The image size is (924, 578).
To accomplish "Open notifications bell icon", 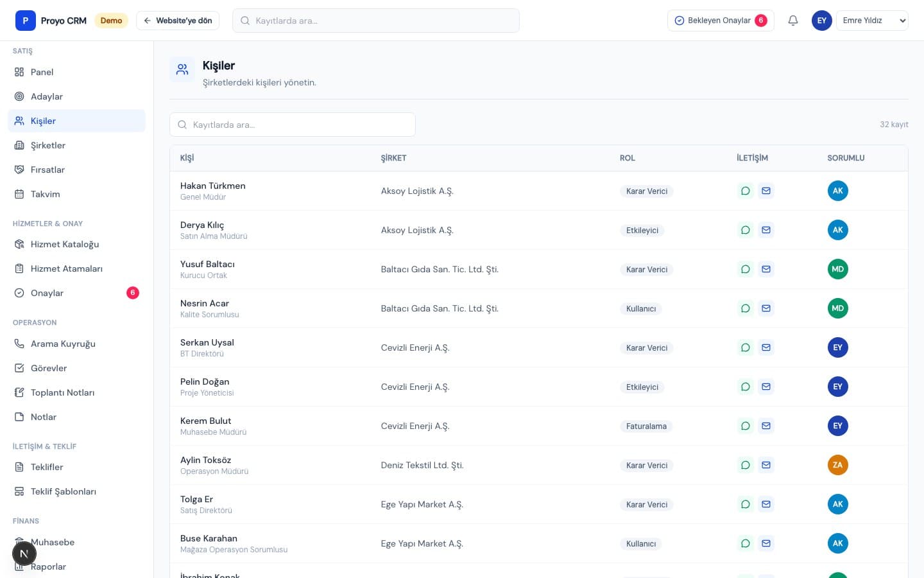I will tap(793, 21).
